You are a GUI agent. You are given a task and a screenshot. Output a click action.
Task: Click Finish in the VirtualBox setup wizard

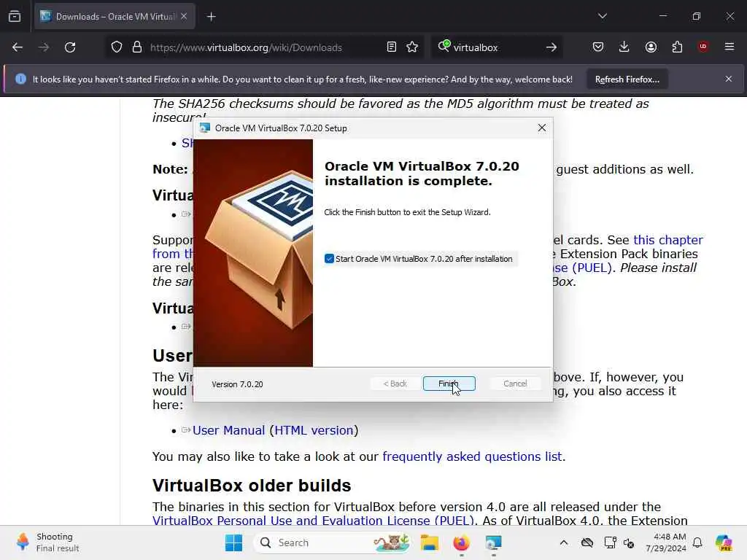point(449,384)
